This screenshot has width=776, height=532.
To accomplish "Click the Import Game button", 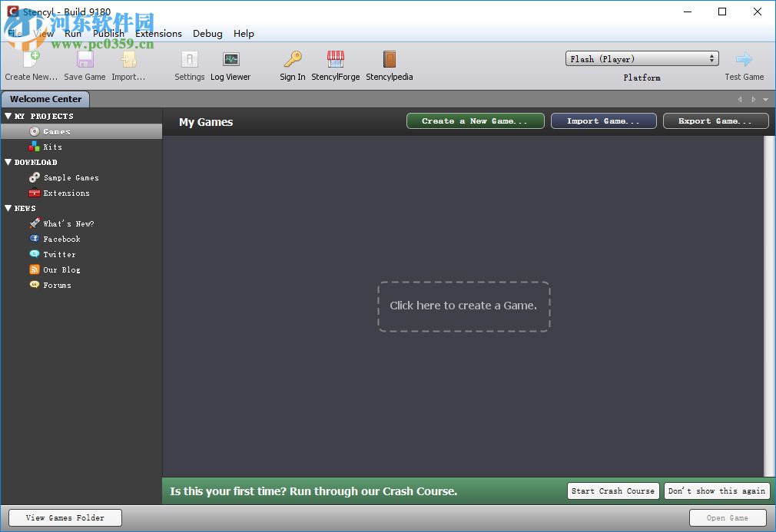I will pyautogui.click(x=603, y=121).
